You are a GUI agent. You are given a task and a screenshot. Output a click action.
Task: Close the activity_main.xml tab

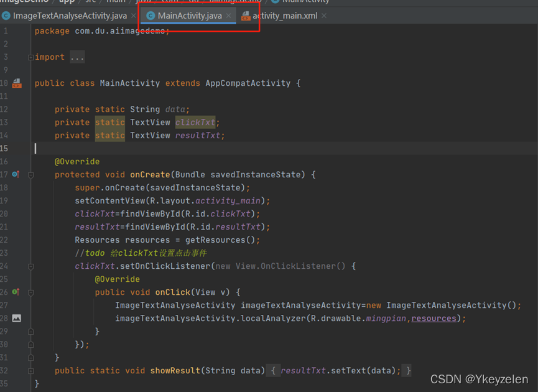[x=324, y=16]
